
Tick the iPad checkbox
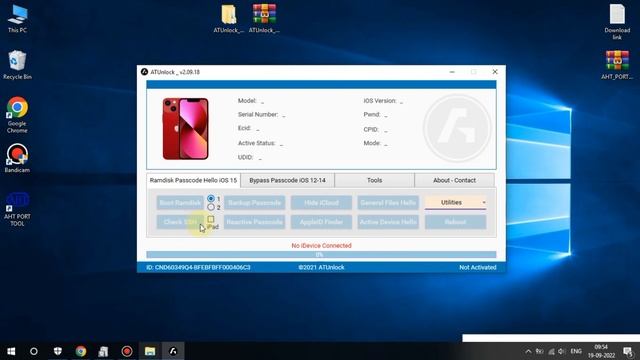point(211,220)
